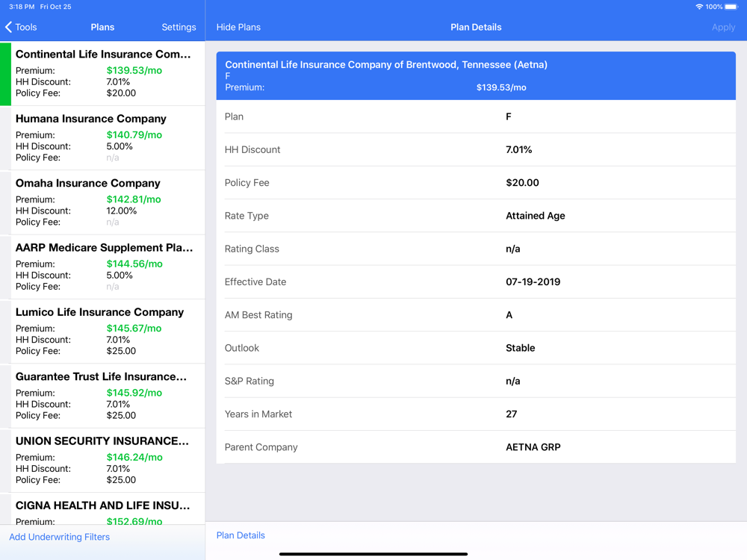Image resolution: width=747 pixels, height=560 pixels.
Task: Tap the Years in Market 27 value
Action: 511,414
